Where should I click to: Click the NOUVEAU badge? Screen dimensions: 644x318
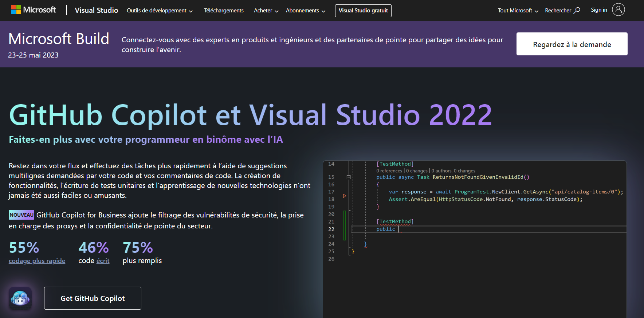pyautogui.click(x=21, y=215)
